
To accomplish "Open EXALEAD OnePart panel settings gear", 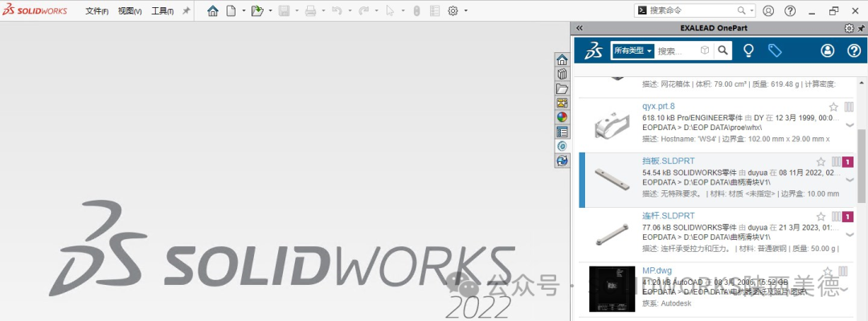I will [x=850, y=28].
